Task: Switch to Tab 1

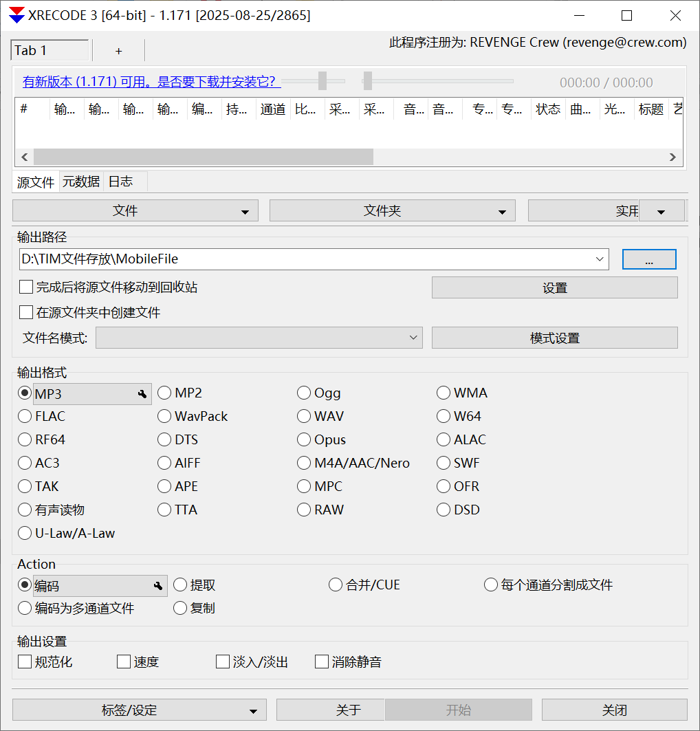Action: [50, 50]
